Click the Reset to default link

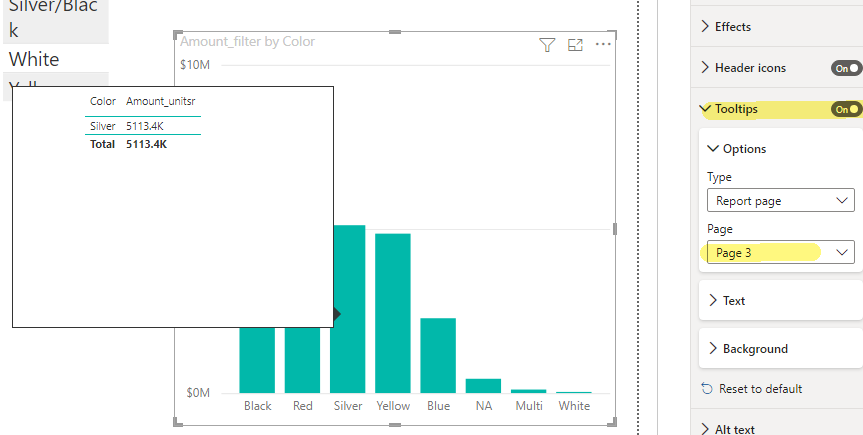click(x=760, y=388)
